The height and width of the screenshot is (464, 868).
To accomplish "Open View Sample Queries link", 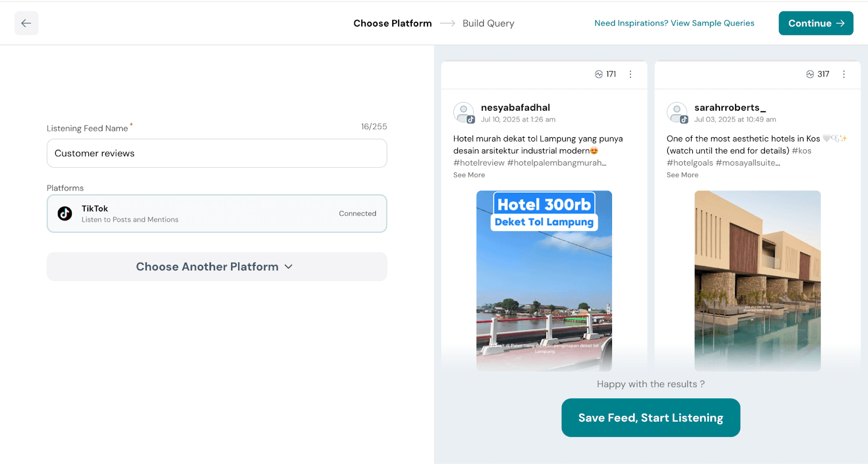I will click(674, 23).
